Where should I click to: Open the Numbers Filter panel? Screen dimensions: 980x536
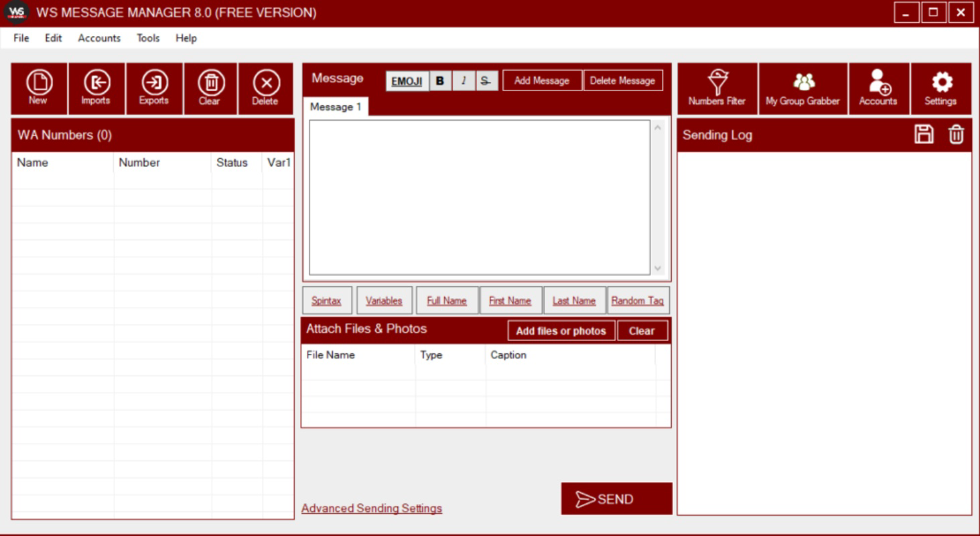[717, 87]
